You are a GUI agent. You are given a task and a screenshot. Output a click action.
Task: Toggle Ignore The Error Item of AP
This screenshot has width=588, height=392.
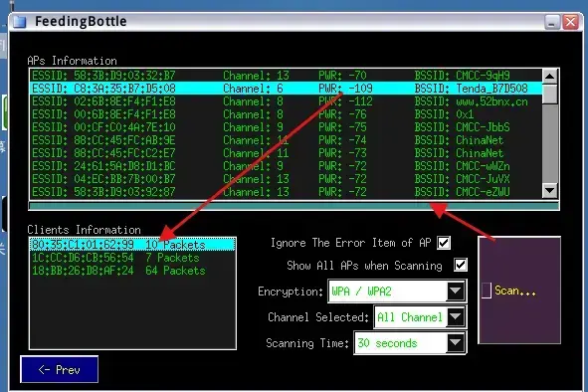(444, 243)
